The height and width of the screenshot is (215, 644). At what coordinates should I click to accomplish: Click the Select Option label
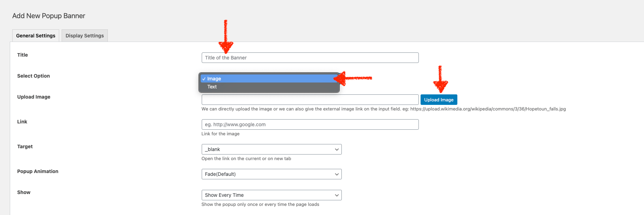34,76
